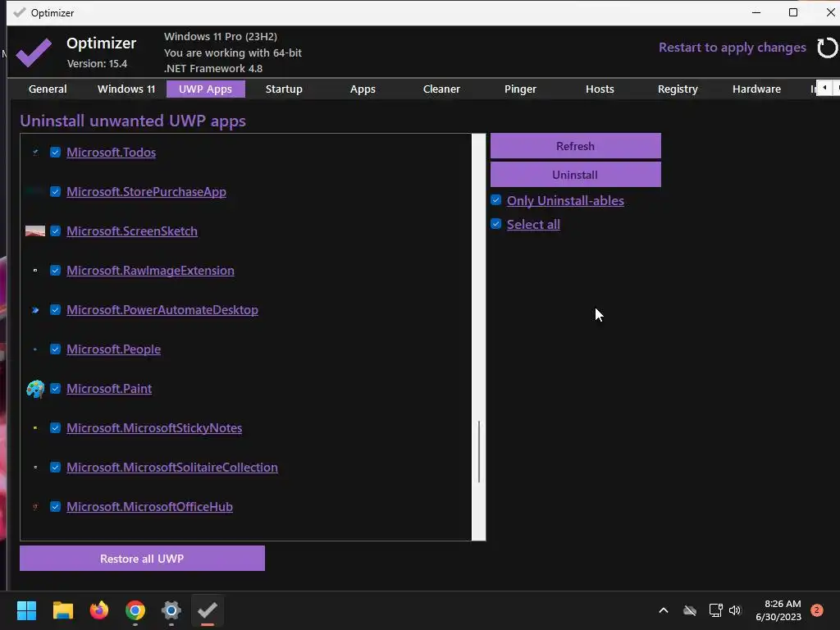Open Settings gear in the taskbar
The height and width of the screenshot is (630, 840).
(x=171, y=610)
